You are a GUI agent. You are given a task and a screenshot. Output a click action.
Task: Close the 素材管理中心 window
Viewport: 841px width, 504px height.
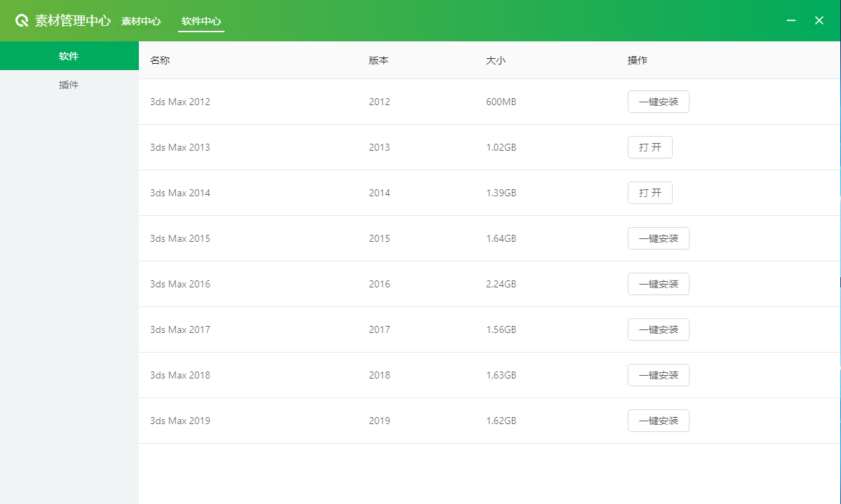click(819, 21)
